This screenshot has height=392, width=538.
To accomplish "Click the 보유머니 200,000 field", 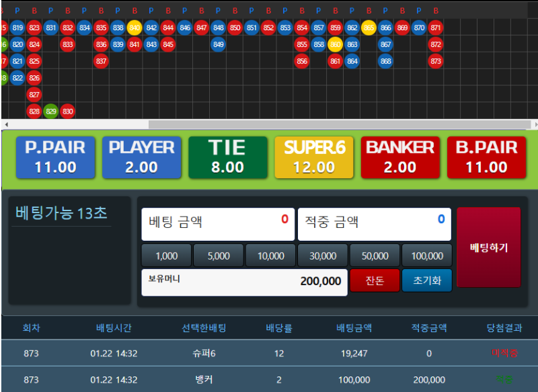I will [x=244, y=282].
